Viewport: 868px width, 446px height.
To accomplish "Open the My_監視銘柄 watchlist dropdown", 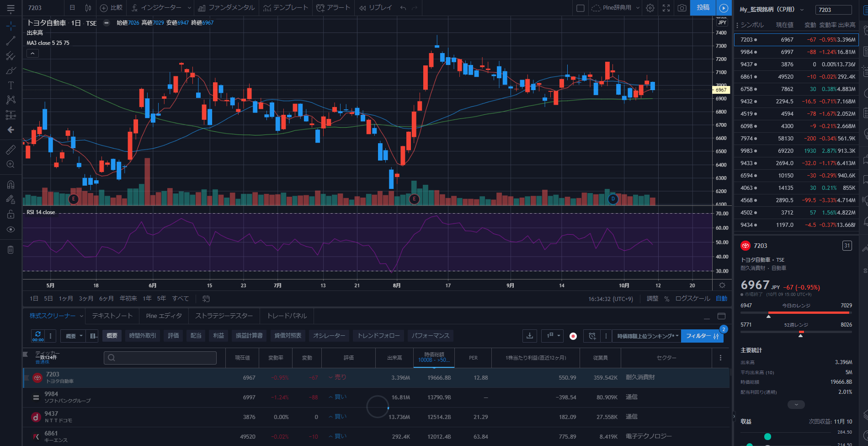I will tap(772, 9).
